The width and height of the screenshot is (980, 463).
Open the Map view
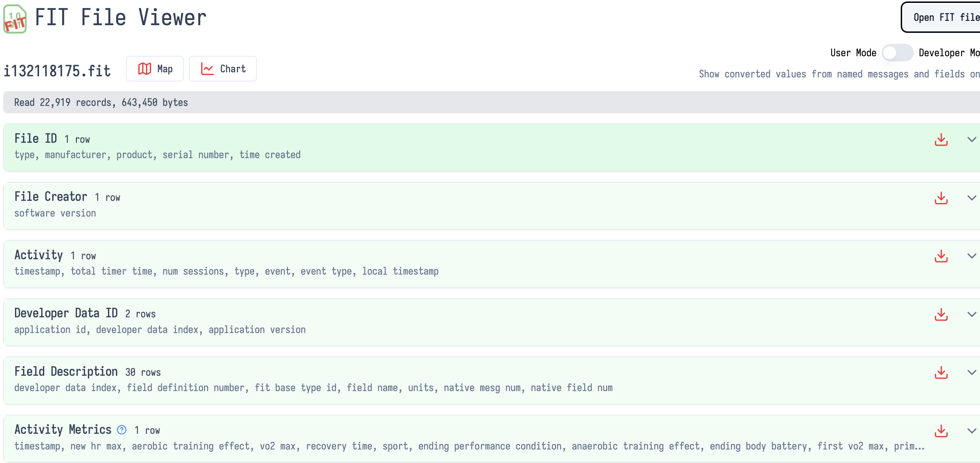[155, 69]
